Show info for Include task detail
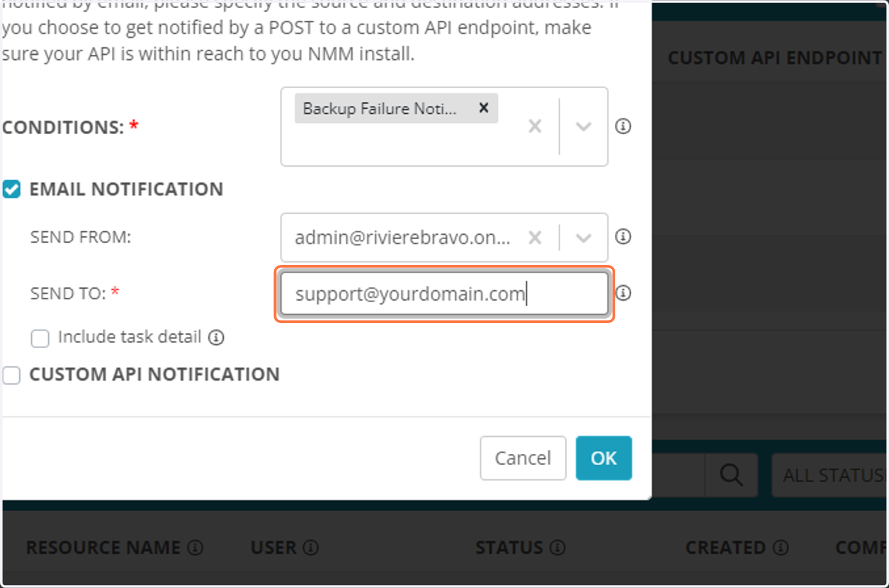889x588 pixels. (216, 338)
